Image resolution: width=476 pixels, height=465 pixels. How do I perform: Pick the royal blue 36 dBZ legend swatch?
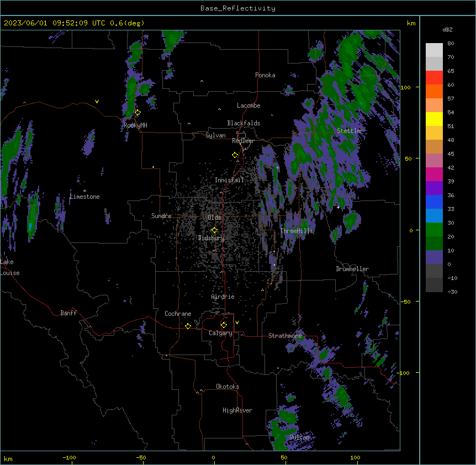434,202
